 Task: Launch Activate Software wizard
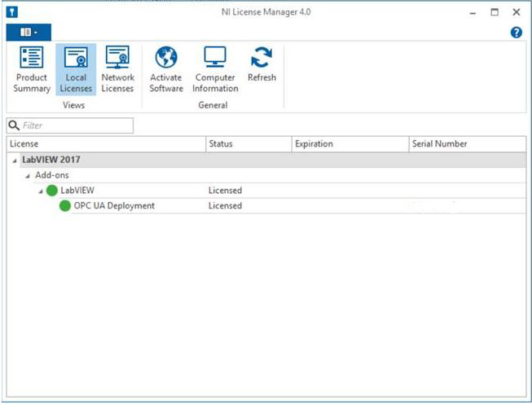click(166, 69)
